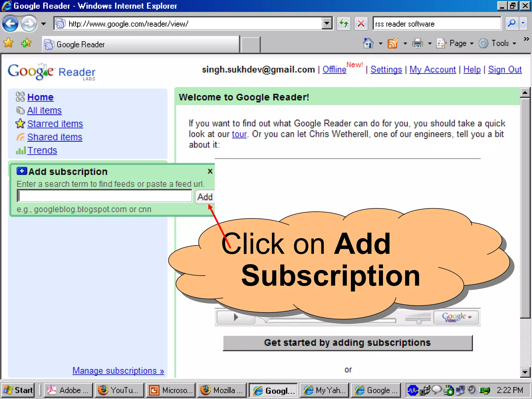The image size is (532, 399).
Task: Open All items in the sidebar
Action: click(44, 110)
